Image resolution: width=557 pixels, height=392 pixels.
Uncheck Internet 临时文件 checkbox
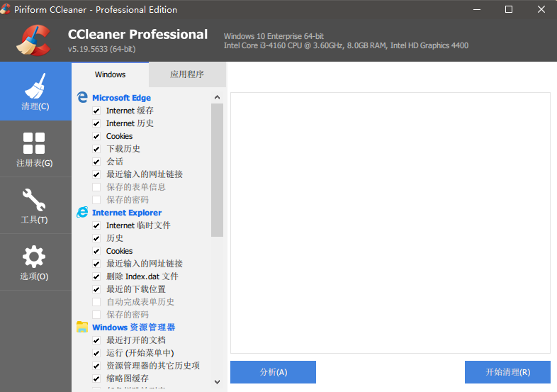pos(96,225)
